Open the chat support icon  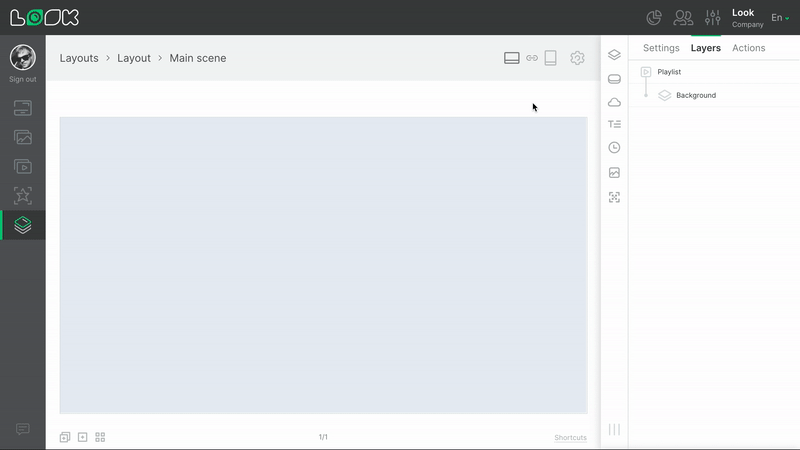pos(23,429)
